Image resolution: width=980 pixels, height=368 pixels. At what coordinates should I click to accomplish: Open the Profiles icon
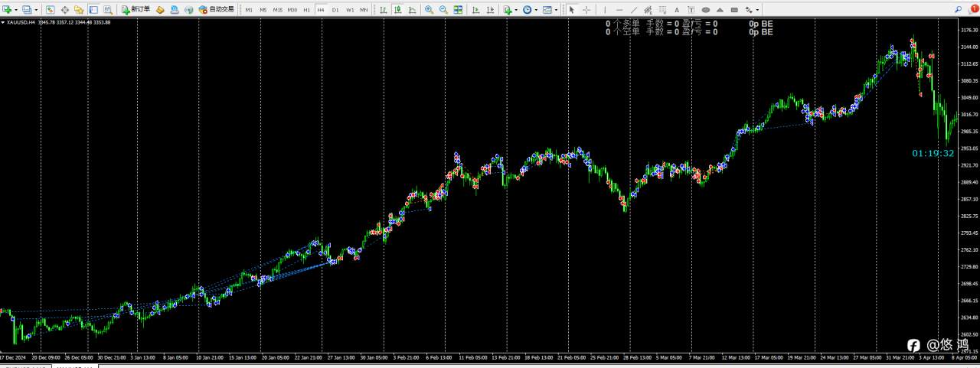click(27, 9)
